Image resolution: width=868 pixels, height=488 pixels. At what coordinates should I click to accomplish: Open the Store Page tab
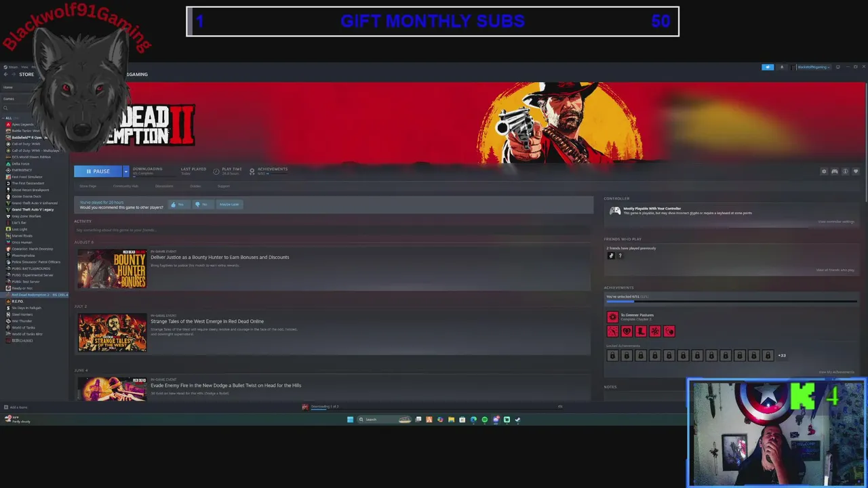point(88,186)
